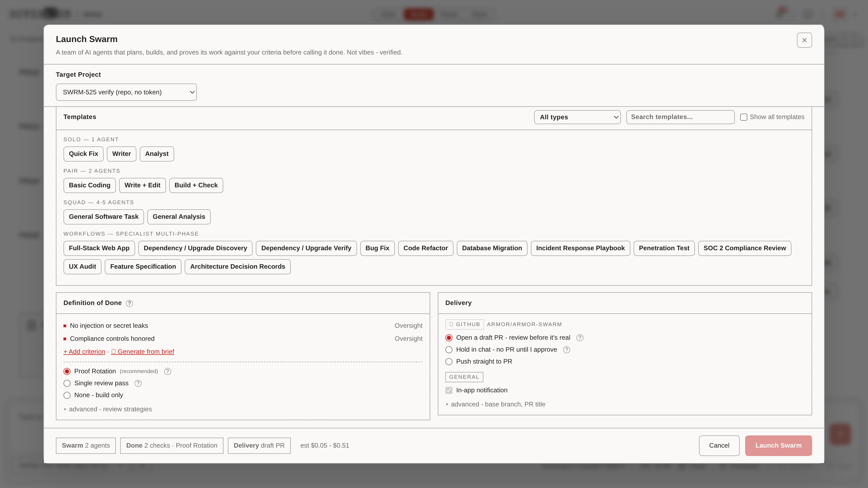Select Architecture Decision Records workflow

pyautogui.click(x=238, y=267)
